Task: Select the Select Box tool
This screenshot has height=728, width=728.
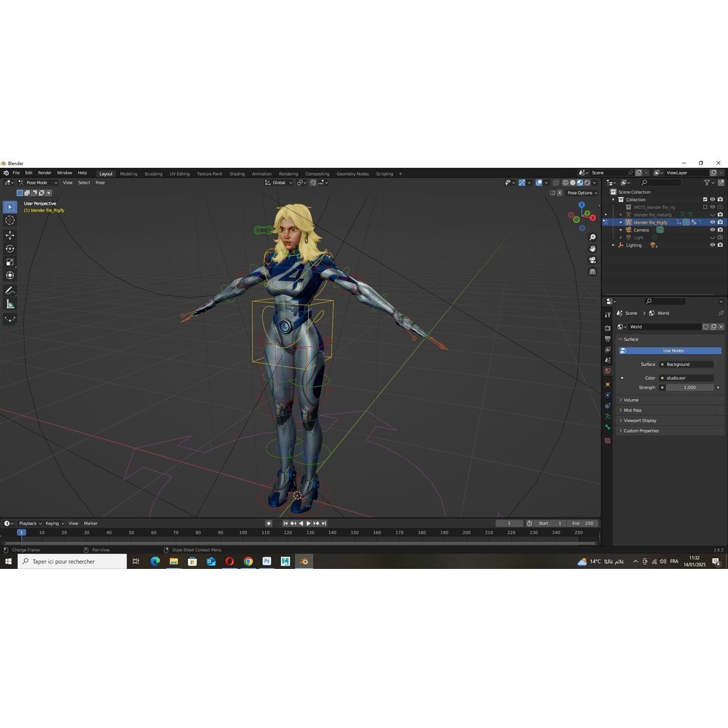Action: pyautogui.click(x=9, y=207)
